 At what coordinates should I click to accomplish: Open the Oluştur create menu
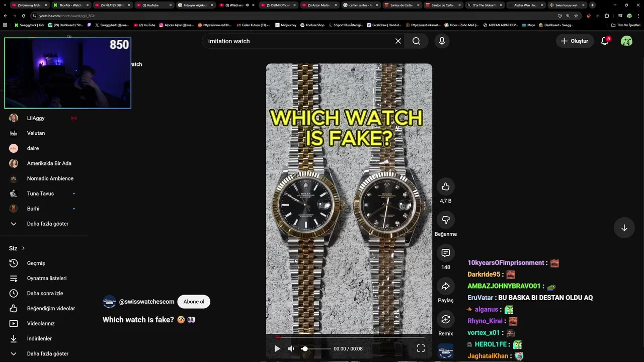(x=574, y=41)
